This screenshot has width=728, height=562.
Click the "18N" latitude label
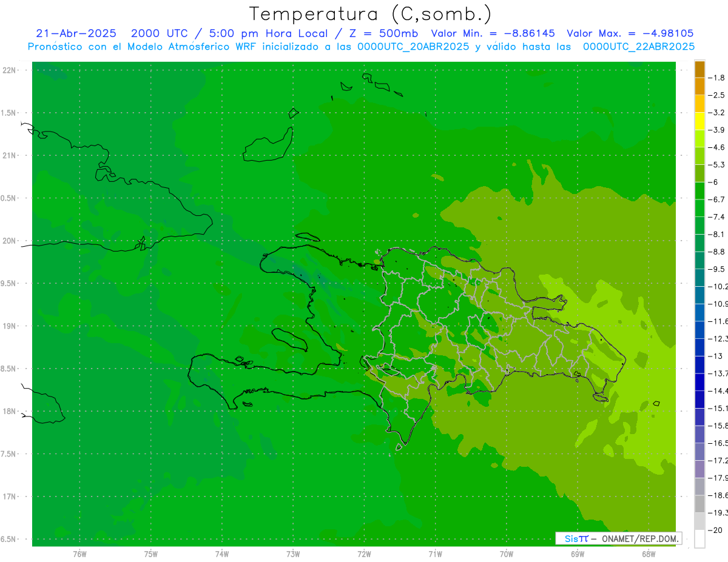pos(10,412)
